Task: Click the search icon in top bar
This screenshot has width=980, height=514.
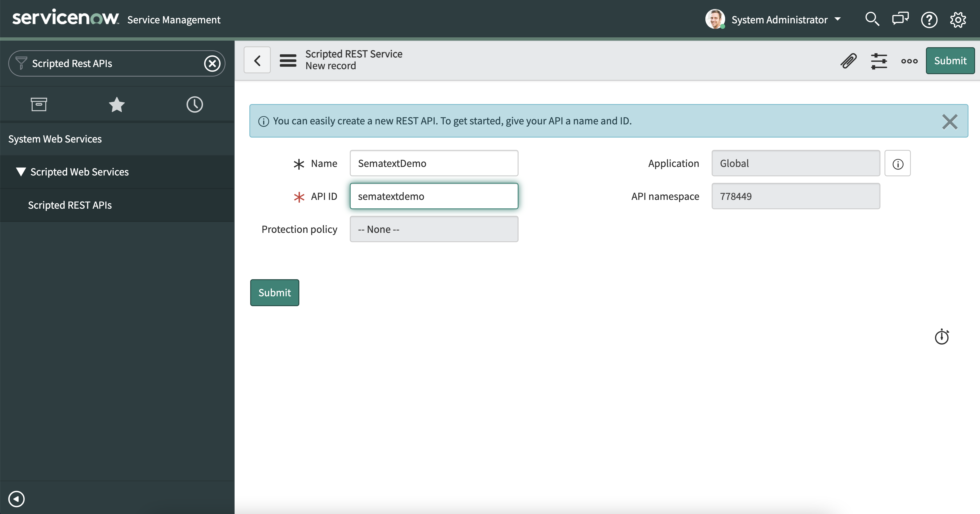Action: point(871,19)
